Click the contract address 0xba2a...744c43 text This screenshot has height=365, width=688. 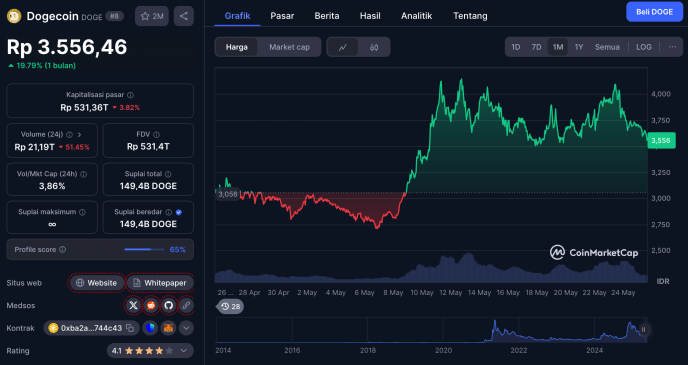(91, 328)
